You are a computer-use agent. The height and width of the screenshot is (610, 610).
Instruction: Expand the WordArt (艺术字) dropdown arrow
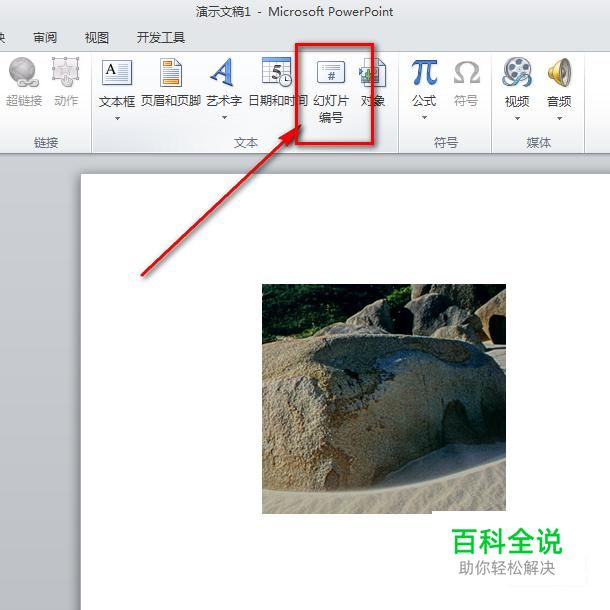pyautogui.click(x=224, y=117)
